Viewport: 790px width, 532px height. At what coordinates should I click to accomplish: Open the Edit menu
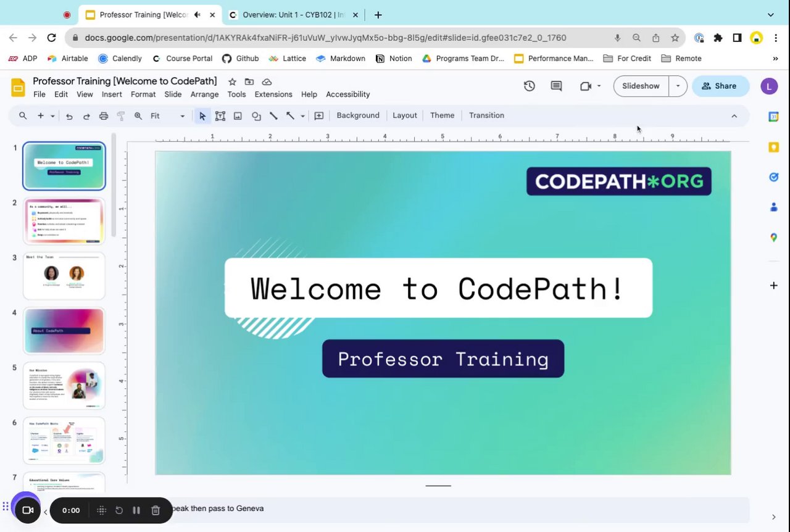pos(61,94)
